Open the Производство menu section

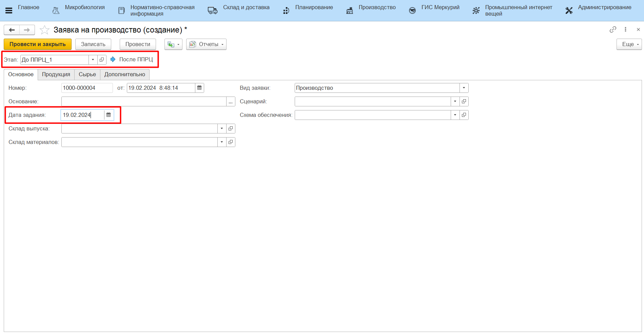click(377, 7)
